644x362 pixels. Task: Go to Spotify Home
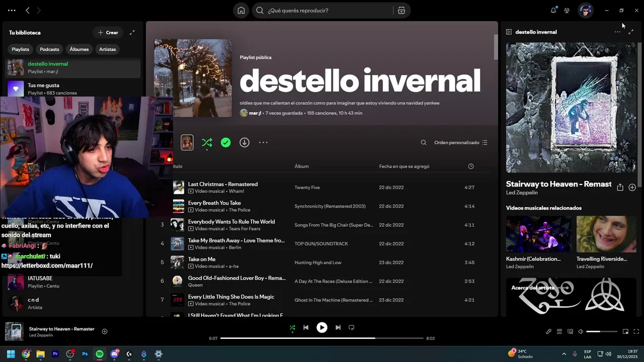coord(241,11)
